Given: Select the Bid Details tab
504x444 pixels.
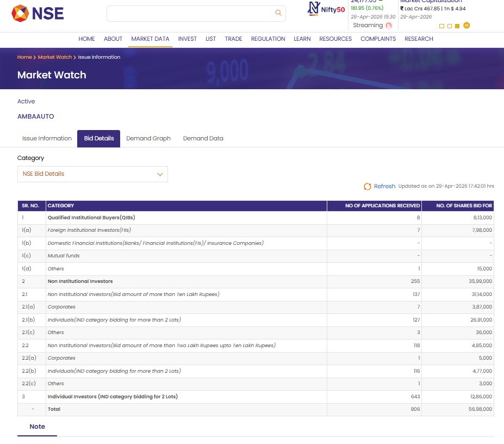Looking at the screenshot, I should click(98, 138).
